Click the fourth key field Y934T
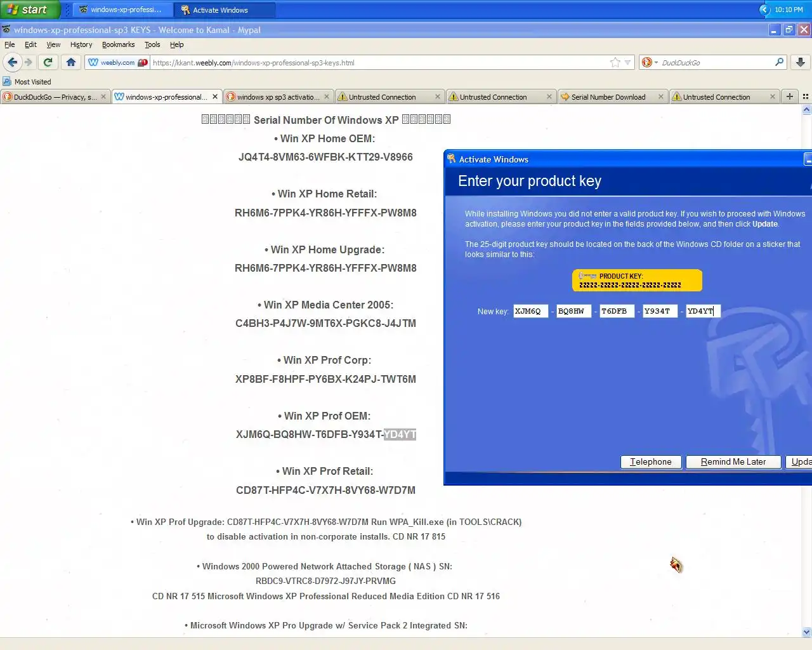 [660, 311]
